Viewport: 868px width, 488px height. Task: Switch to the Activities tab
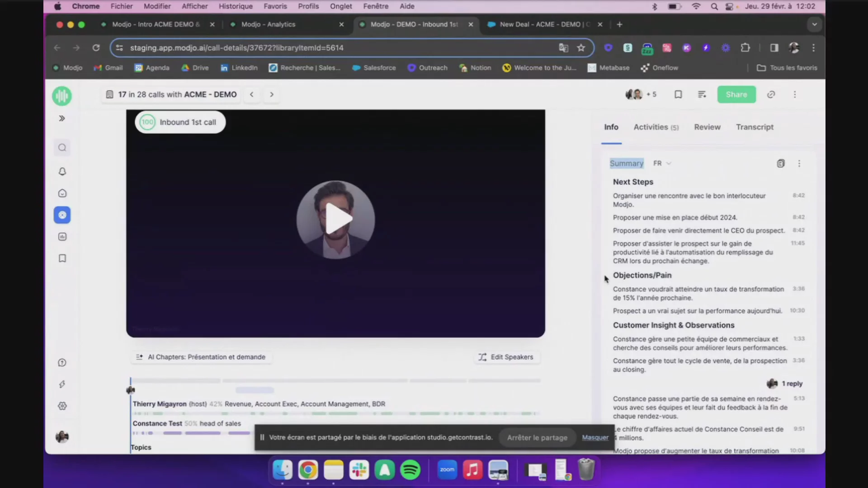(656, 127)
